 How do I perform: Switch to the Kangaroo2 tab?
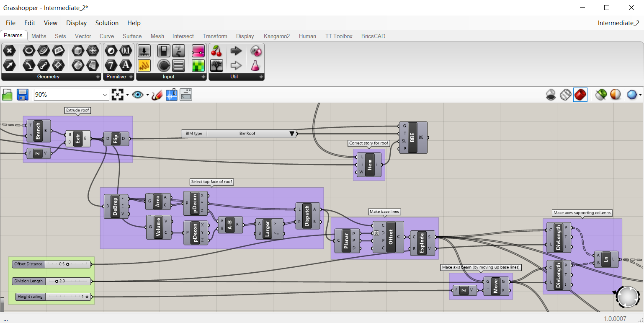(x=277, y=36)
